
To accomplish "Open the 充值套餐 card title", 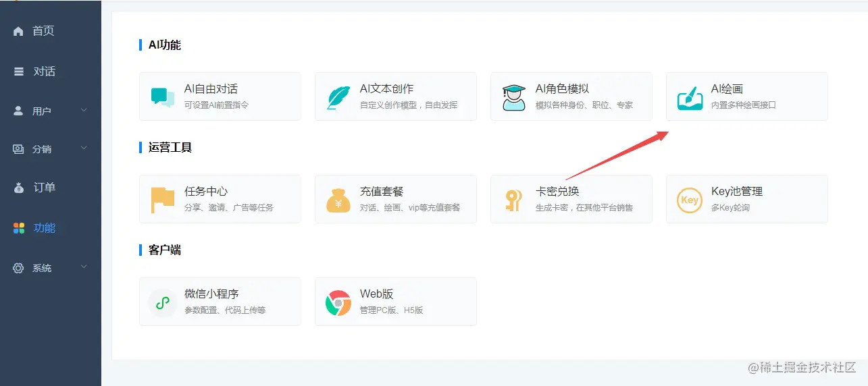I will 382,192.
